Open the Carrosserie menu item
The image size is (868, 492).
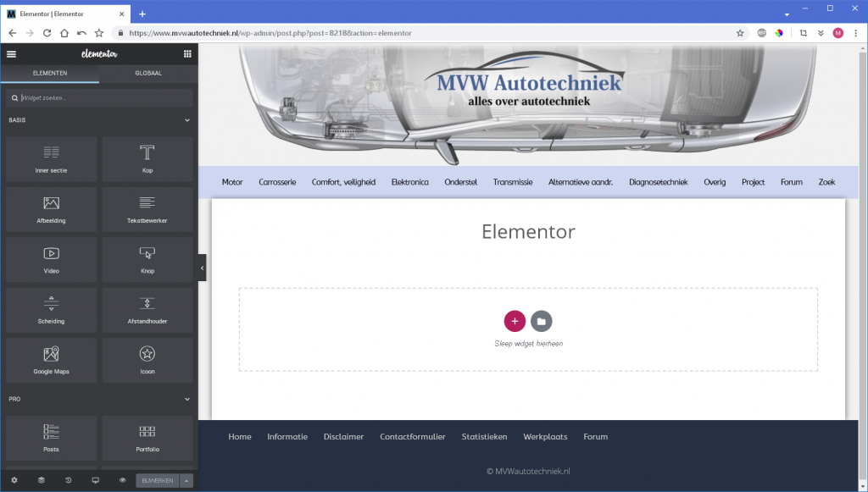tap(277, 182)
